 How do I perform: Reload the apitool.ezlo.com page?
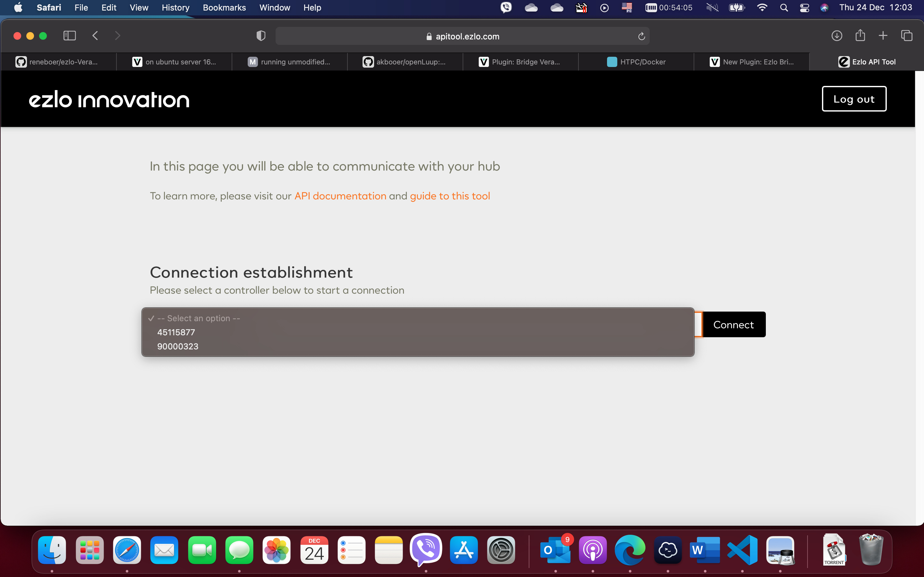click(641, 36)
